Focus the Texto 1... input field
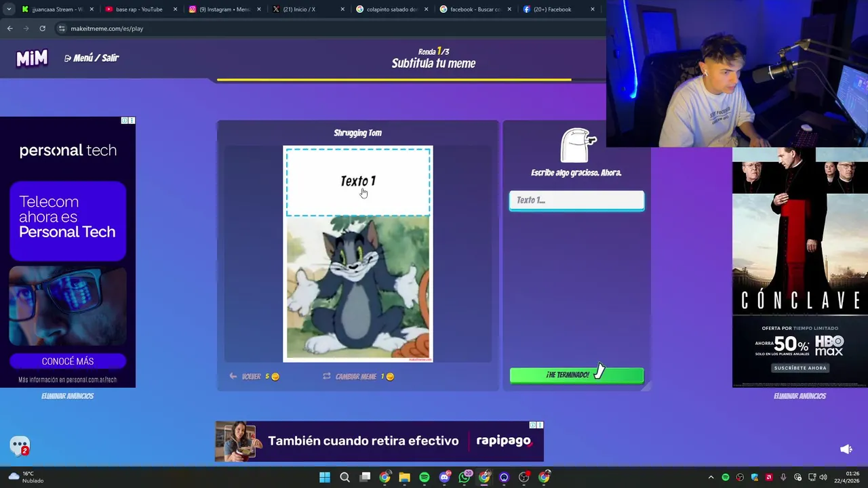Image resolution: width=868 pixels, height=488 pixels. point(576,200)
